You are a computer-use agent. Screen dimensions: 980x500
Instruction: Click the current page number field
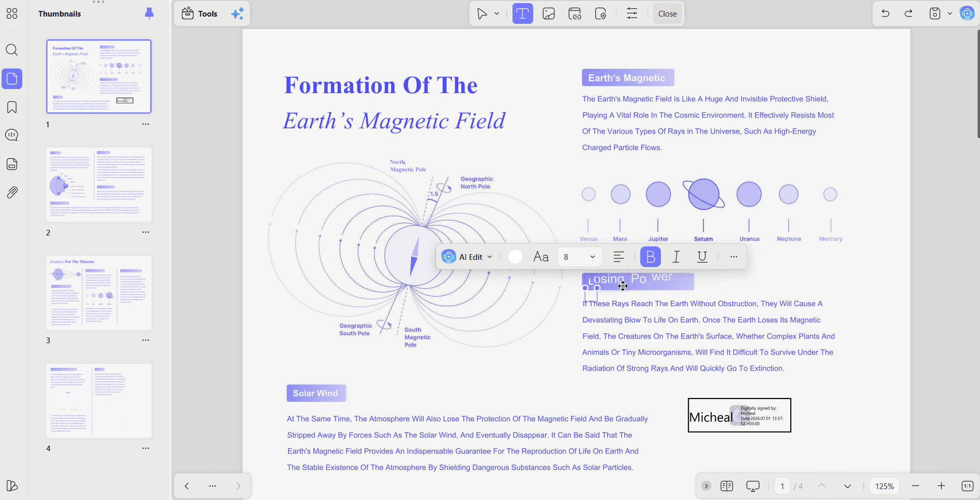point(782,486)
